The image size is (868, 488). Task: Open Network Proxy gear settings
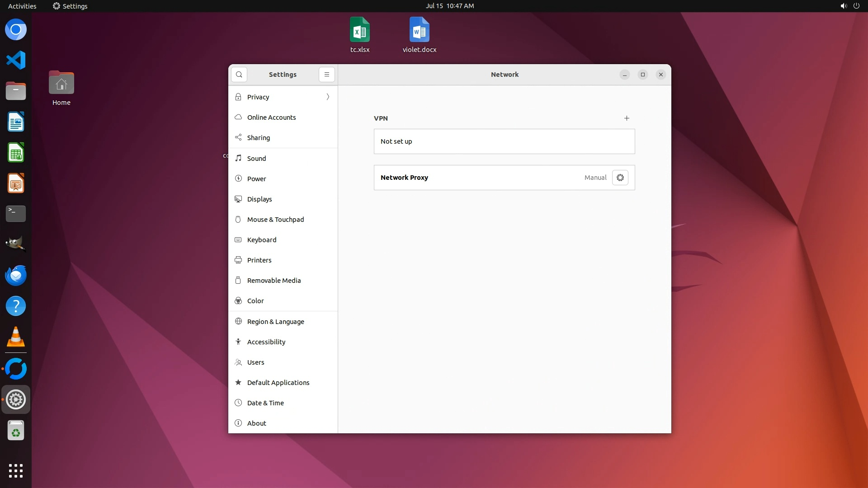pyautogui.click(x=620, y=178)
